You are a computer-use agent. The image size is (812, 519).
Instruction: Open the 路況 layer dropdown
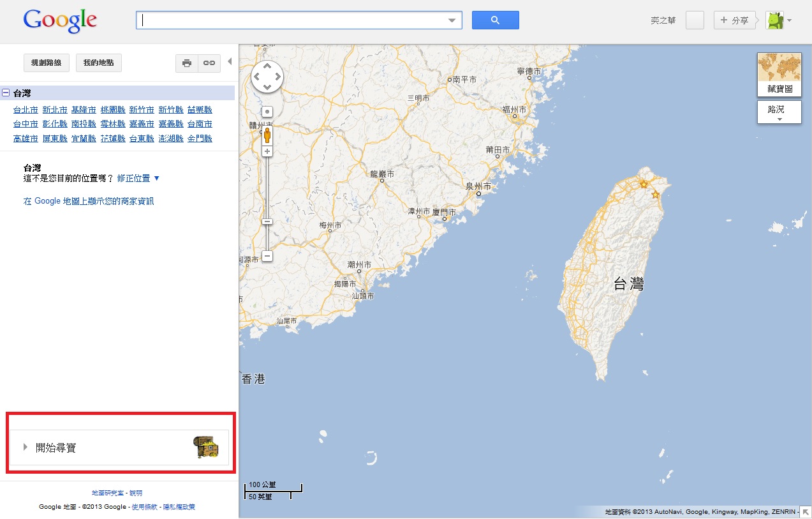tap(779, 113)
